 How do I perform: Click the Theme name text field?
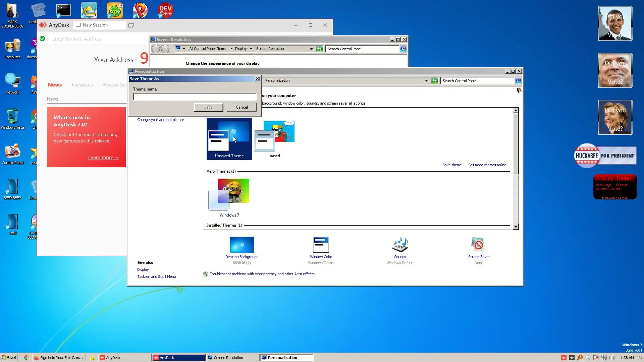point(195,97)
